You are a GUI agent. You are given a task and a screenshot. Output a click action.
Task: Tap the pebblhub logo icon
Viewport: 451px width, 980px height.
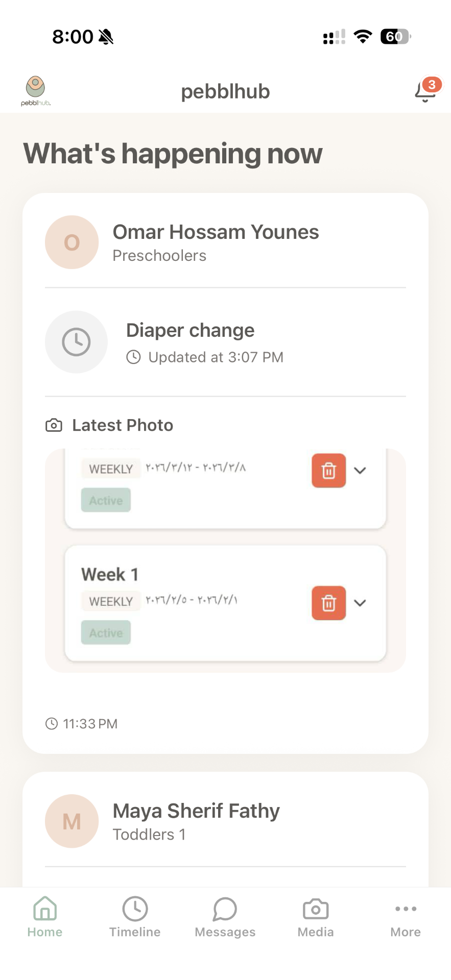(x=36, y=91)
